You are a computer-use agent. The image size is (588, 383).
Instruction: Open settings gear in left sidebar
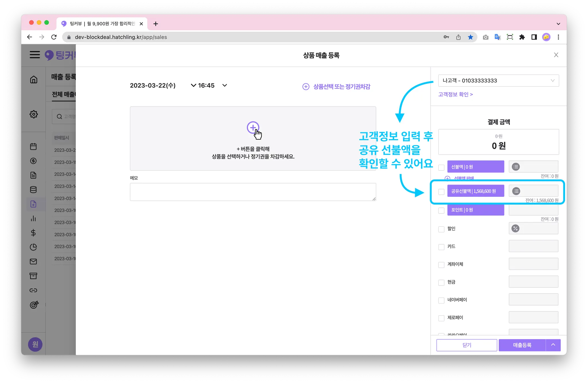[x=34, y=114]
